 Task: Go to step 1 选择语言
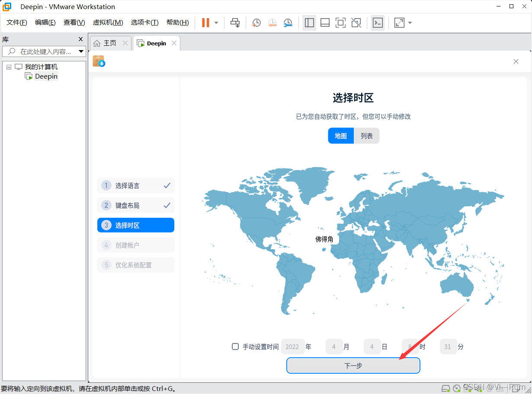coord(136,185)
